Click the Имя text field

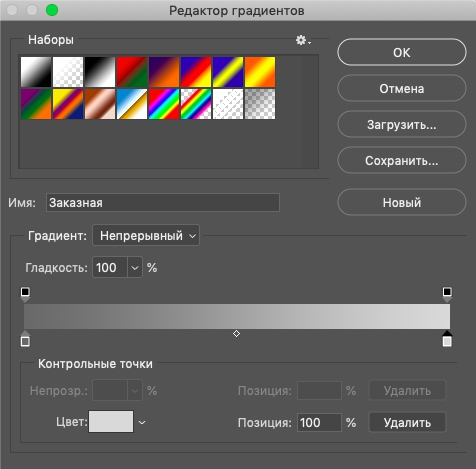point(163,202)
